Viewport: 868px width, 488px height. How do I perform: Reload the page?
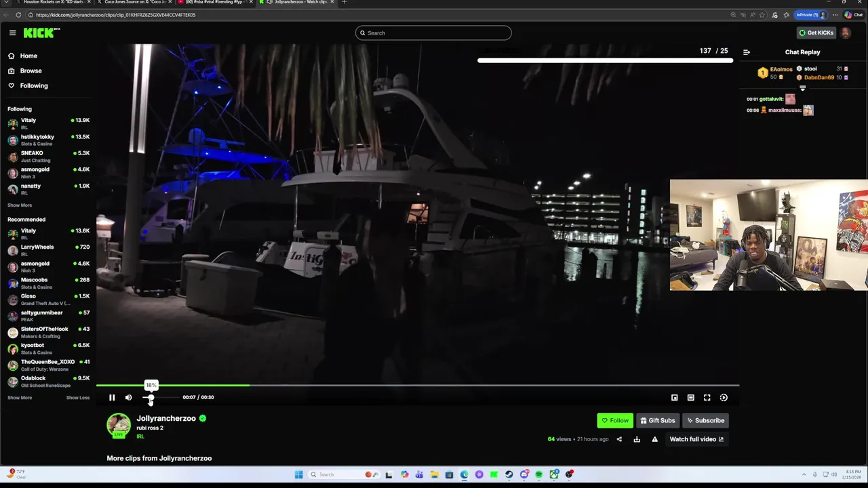click(18, 15)
